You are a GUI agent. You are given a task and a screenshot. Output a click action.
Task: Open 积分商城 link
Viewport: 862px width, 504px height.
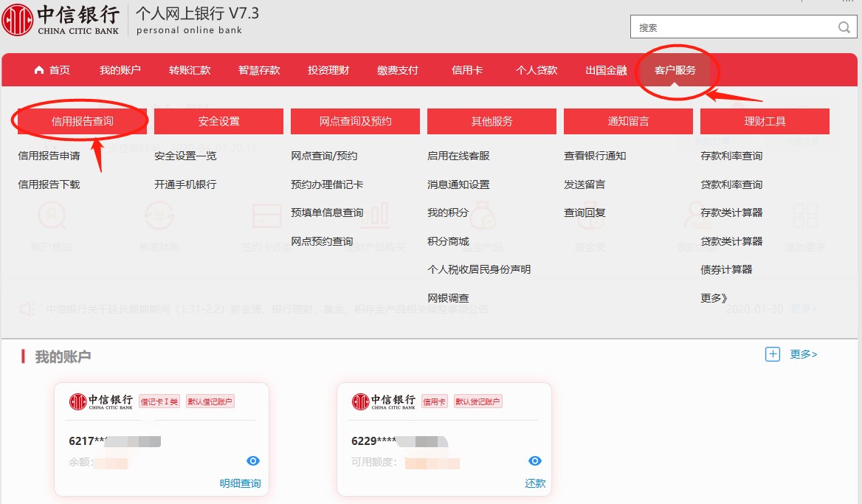click(x=448, y=241)
